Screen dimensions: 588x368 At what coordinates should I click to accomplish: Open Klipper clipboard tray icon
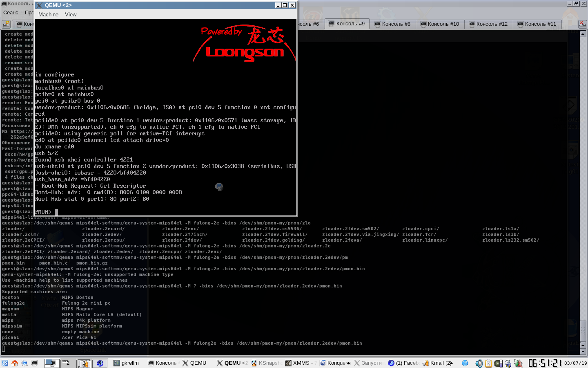pos(488,363)
